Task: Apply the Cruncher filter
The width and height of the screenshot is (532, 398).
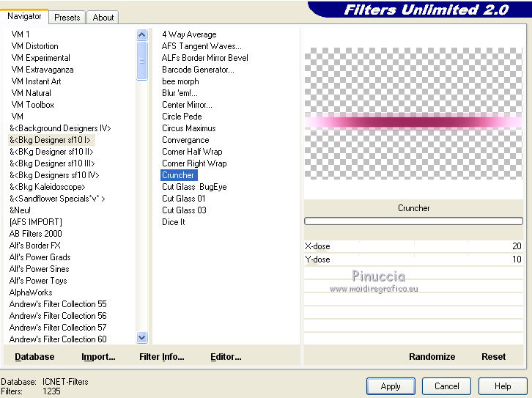Action: pos(391,386)
